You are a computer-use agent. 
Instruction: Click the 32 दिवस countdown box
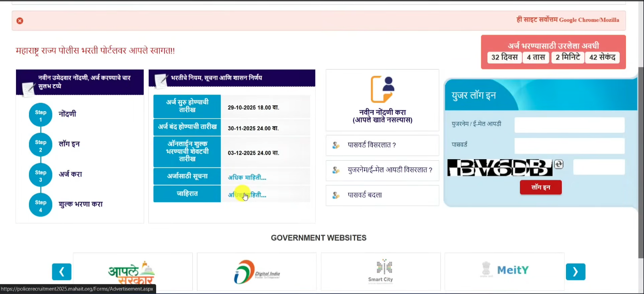(x=504, y=57)
